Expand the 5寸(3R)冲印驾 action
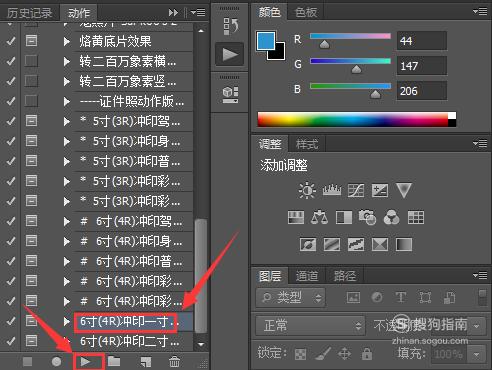This screenshot has width=492, height=370. [67, 121]
